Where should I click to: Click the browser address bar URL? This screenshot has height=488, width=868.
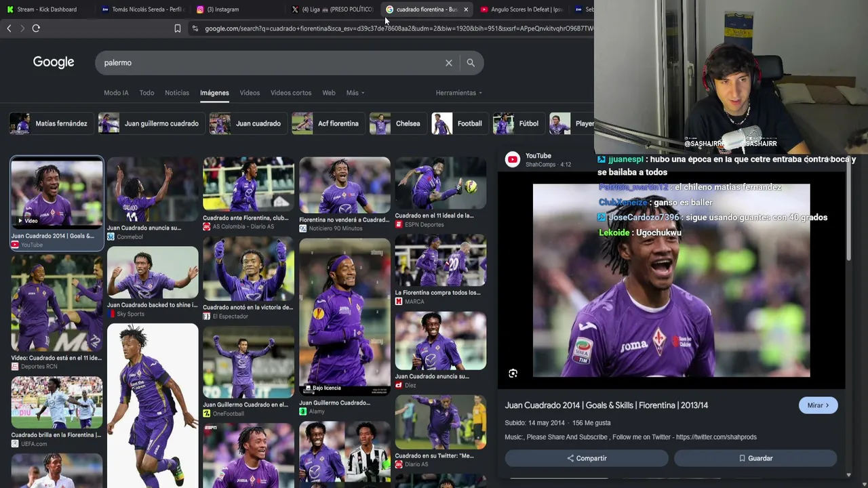tap(398, 28)
